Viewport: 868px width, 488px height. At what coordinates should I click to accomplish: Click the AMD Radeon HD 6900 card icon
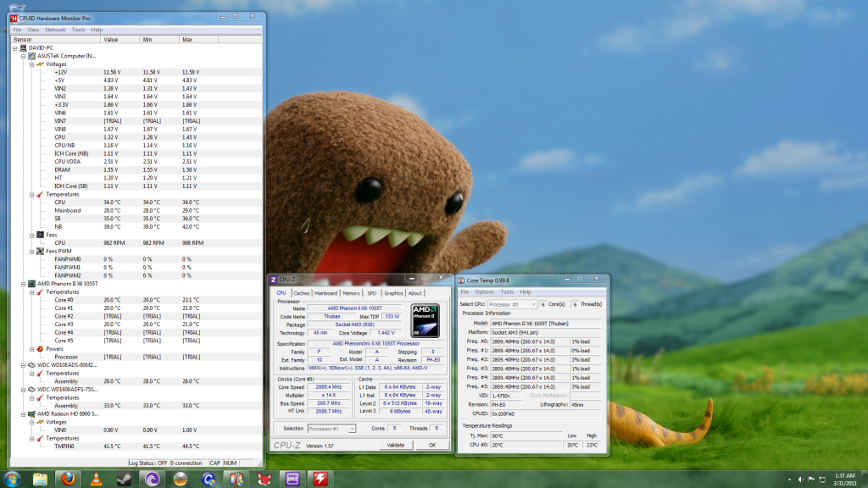point(31,413)
